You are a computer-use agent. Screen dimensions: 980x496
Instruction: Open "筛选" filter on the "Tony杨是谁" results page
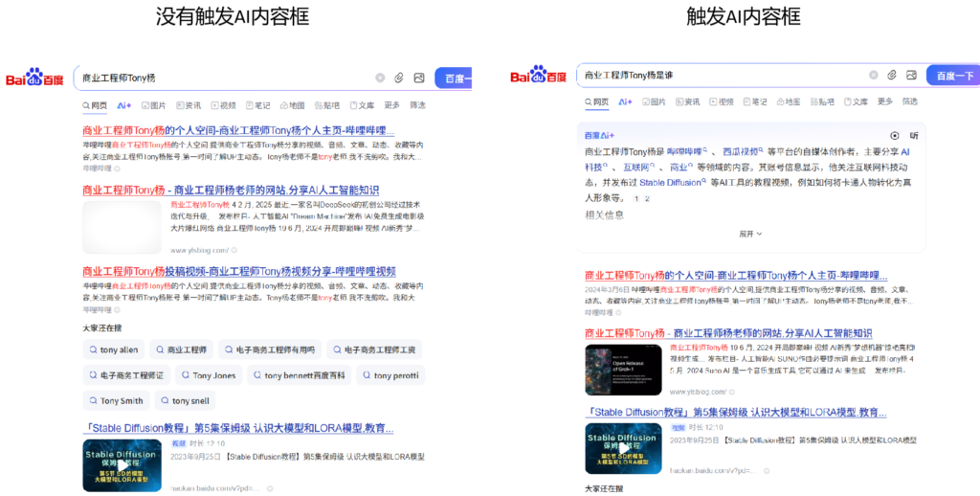(909, 101)
